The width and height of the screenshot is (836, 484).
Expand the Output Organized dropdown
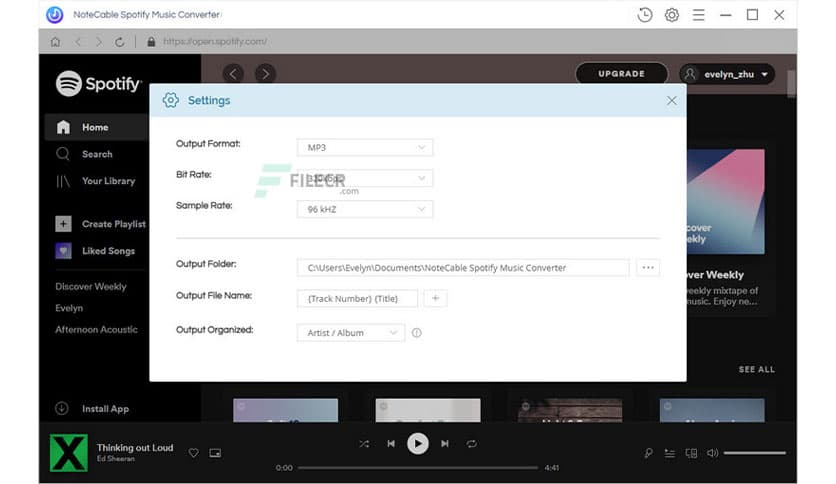pyautogui.click(x=350, y=333)
